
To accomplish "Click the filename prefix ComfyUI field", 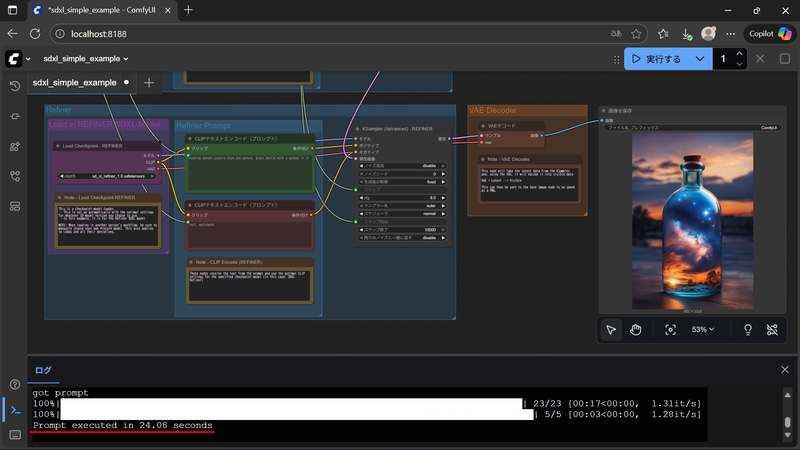I will 692,128.
